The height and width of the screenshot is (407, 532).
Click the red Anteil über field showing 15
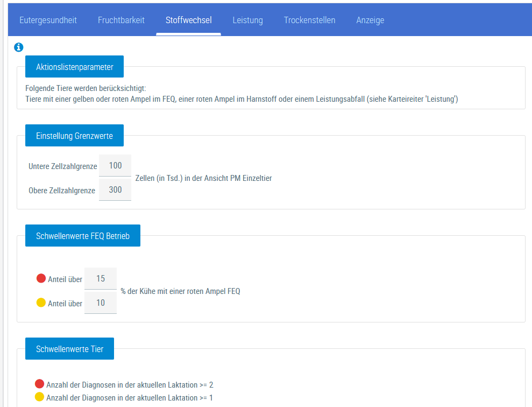coord(101,279)
